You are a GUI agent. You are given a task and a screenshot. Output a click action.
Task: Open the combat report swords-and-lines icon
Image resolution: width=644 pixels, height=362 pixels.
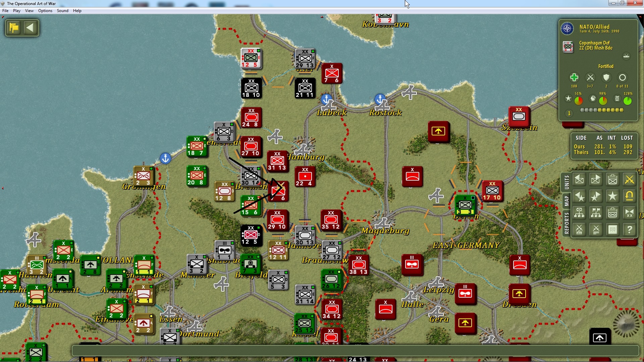(596, 230)
